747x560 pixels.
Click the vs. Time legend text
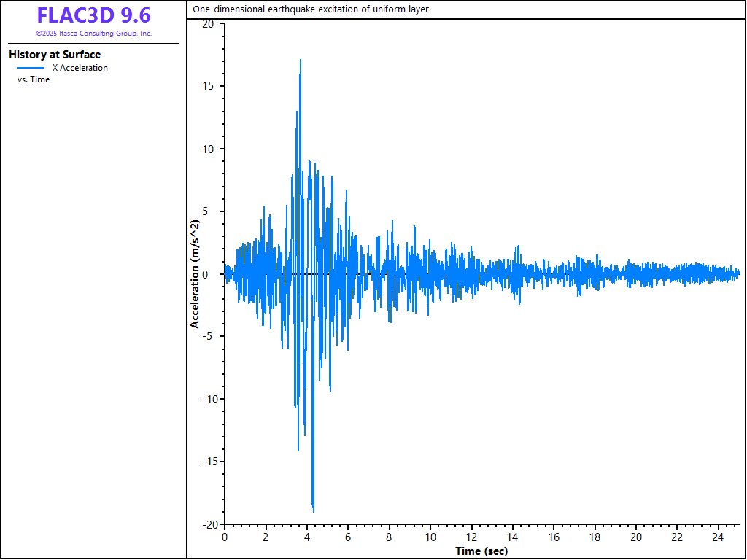tap(34, 79)
